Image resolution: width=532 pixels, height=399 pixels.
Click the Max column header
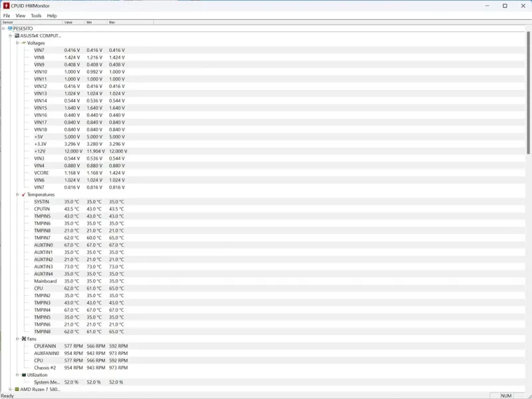[130, 22]
